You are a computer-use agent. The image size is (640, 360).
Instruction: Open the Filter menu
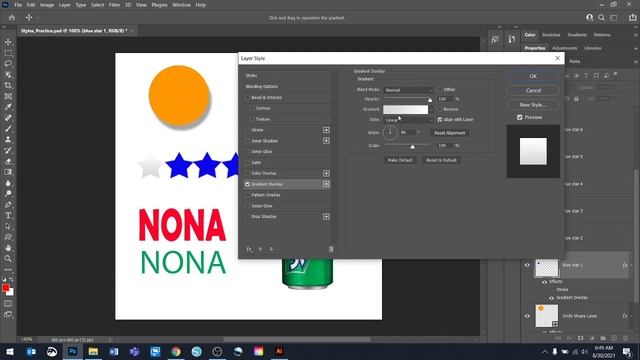click(114, 5)
